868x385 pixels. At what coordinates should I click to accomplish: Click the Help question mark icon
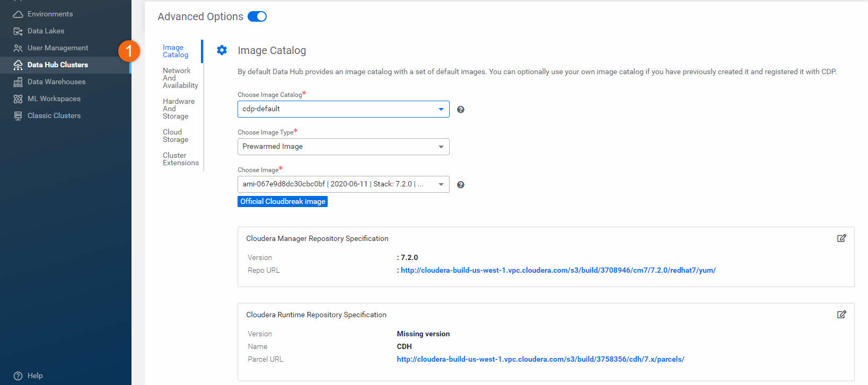click(18, 376)
